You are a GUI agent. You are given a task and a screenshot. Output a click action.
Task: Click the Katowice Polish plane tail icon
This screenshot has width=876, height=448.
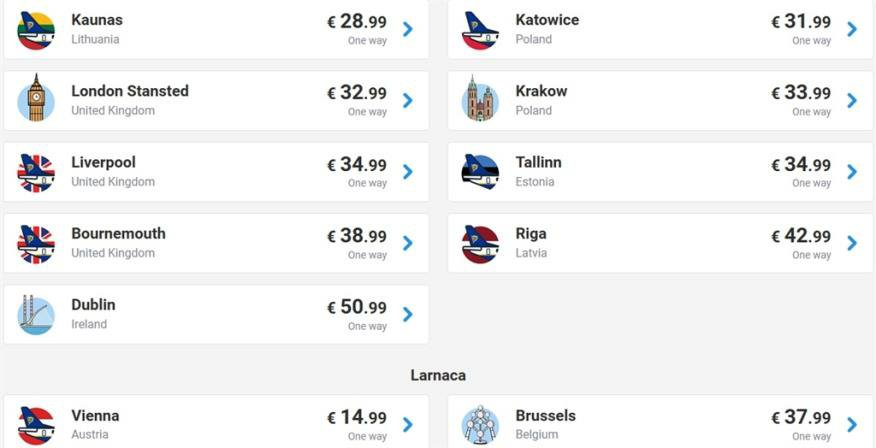480,30
